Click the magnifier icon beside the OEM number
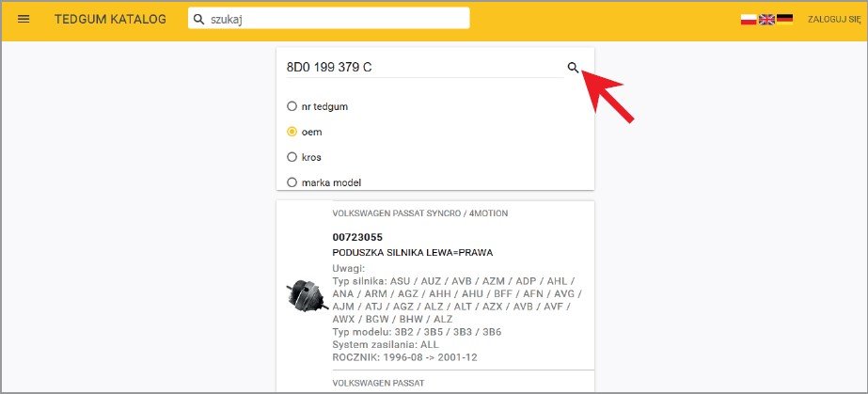 (x=573, y=68)
